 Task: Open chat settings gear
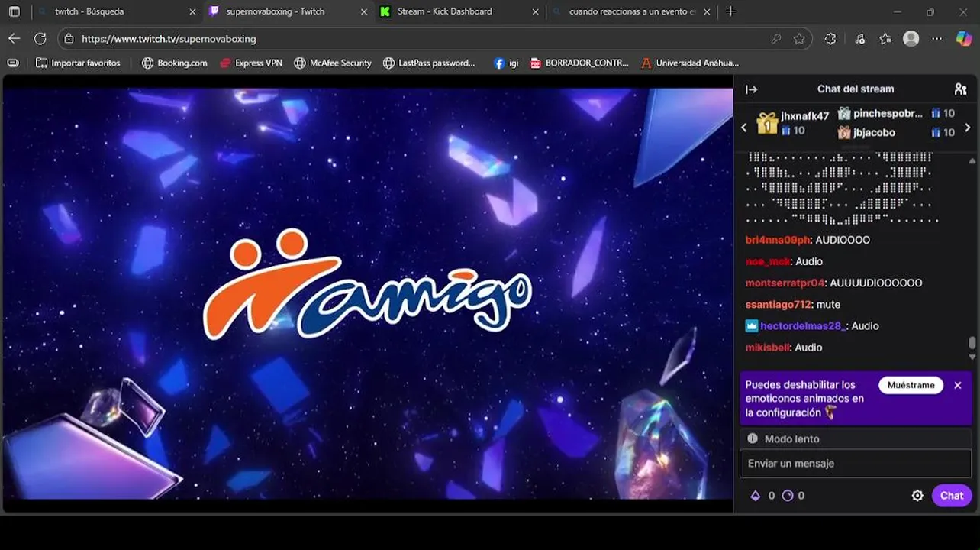click(917, 496)
